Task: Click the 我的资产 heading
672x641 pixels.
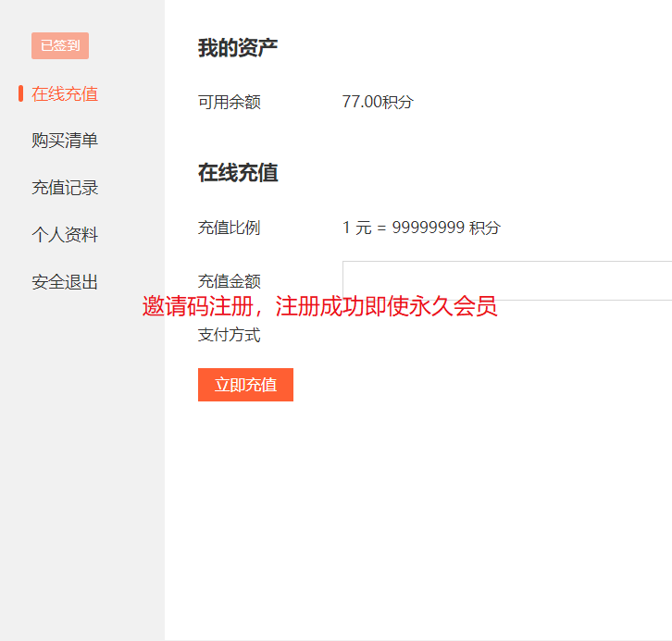Action: [238, 47]
